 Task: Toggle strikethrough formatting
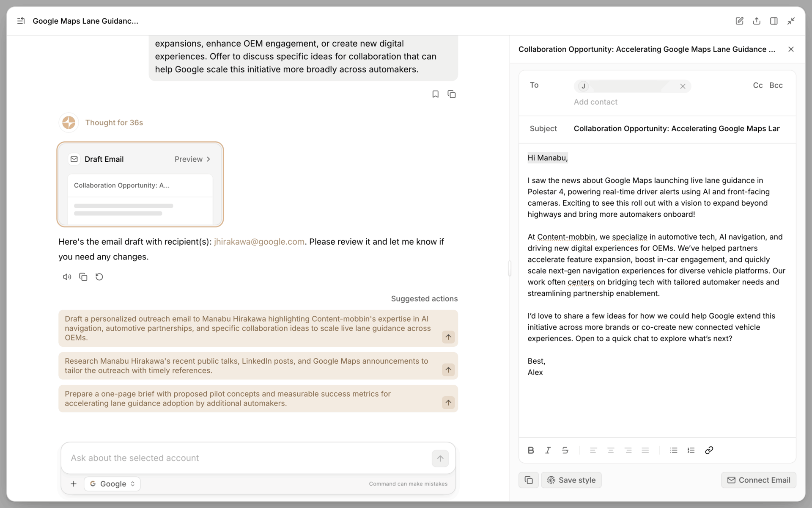pyautogui.click(x=565, y=450)
